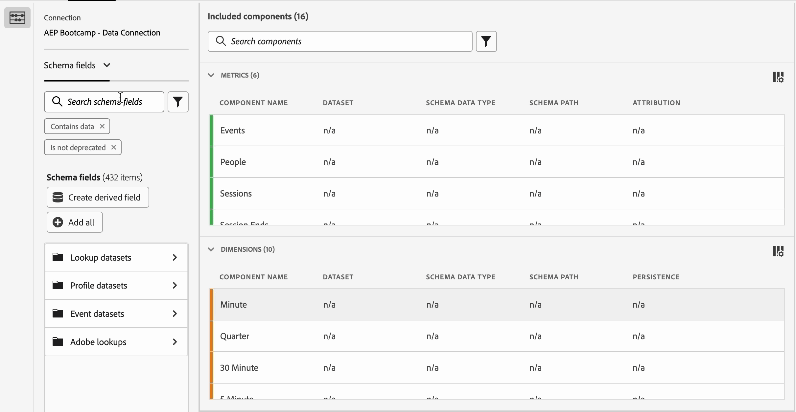Focus the Search schema fields box
The width and height of the screenshot is (796, 412).
(104, 102)
